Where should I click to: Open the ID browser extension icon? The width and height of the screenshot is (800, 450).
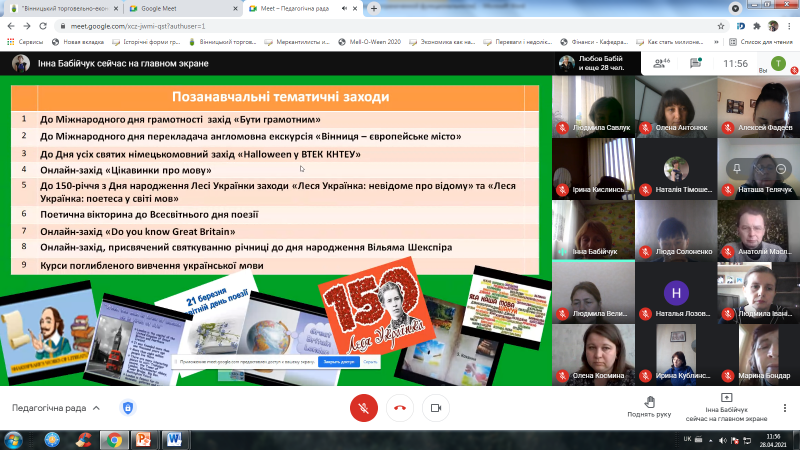pos(741,26)
